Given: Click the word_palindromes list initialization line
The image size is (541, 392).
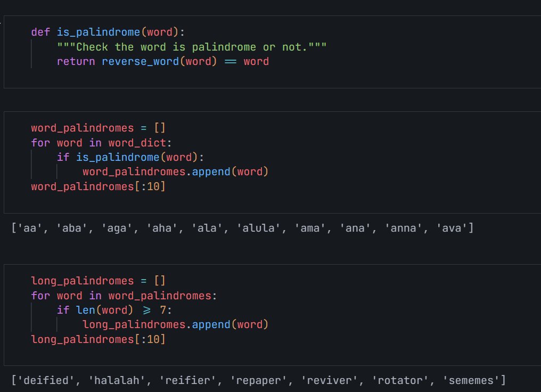Looking at the screenshot, I should [99, 128].
